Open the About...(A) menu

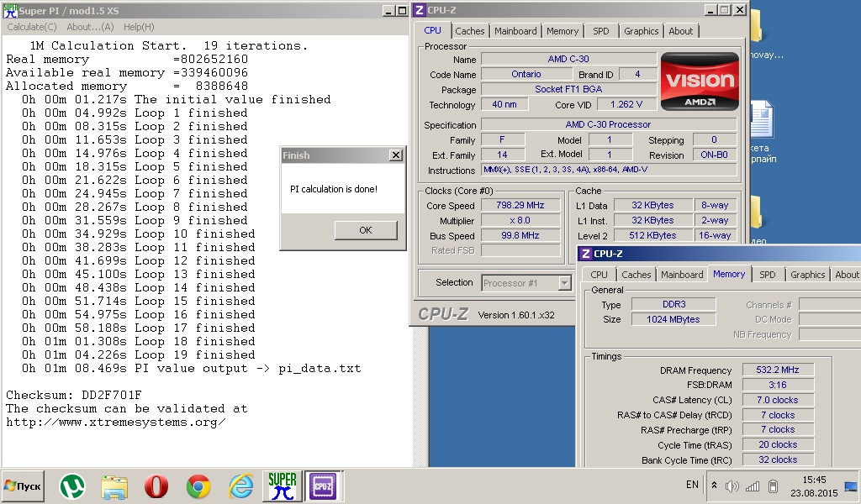[90, 27]
